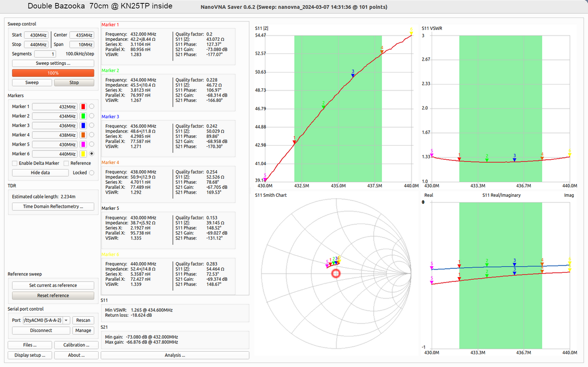This screenshot has height=367, width=588.
Task: Open the Manage device dialog
Action: tap(83, 330)
